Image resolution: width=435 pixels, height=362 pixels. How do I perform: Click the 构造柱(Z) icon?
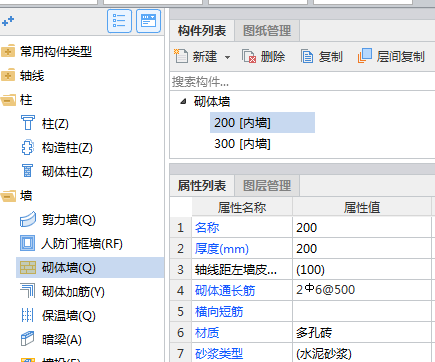[28, 147]
